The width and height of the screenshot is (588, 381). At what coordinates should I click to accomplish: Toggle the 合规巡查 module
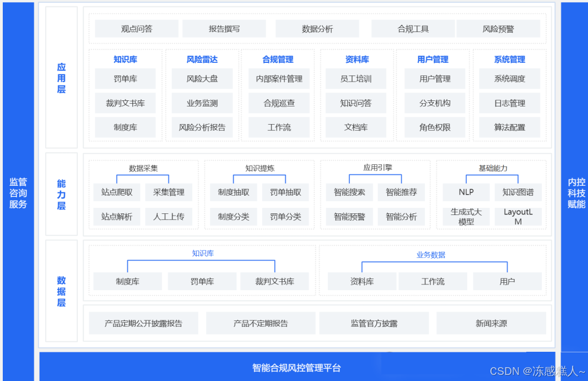[x=279, y=103]
